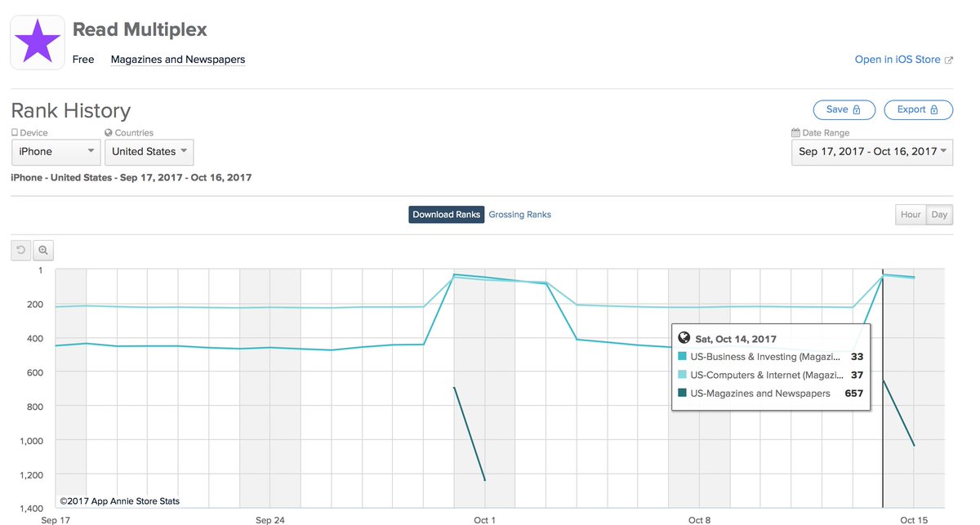Click the magnifier zoom-in chart icon
The height and width of the screenshot is (525, 980).
tap(43, 250)
